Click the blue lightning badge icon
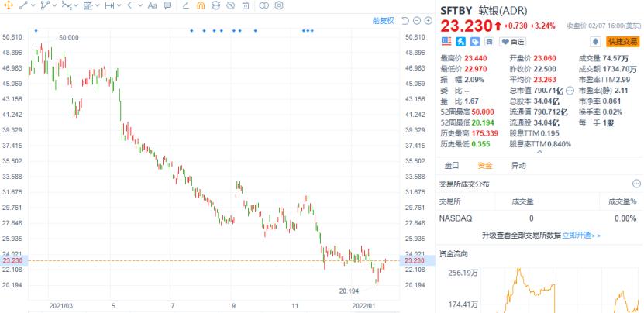The height and width of the screenshot is (313, 644). tap(461, 42)
